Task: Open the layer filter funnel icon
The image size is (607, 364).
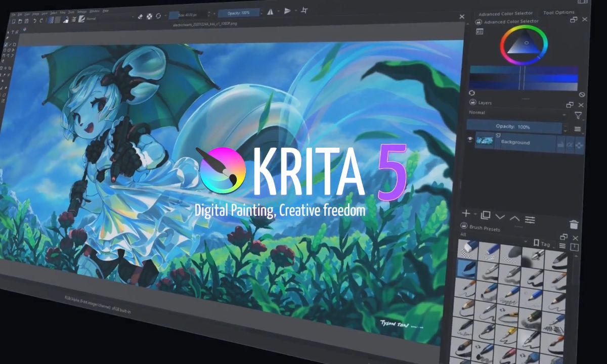Action: pos(578,115)
